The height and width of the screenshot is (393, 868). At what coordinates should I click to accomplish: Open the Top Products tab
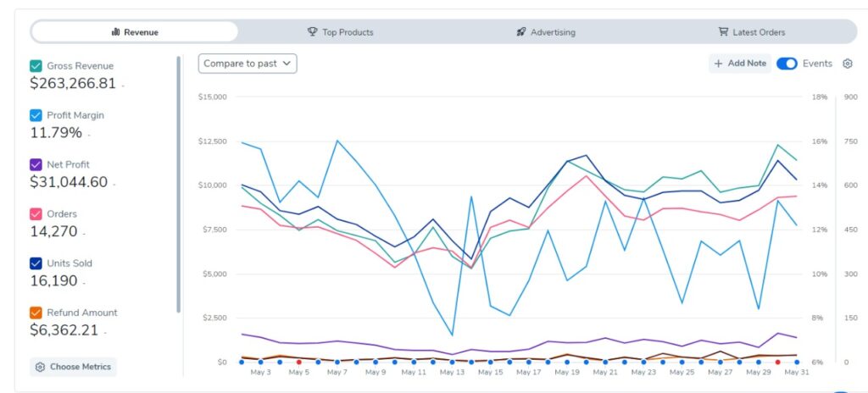341,32
